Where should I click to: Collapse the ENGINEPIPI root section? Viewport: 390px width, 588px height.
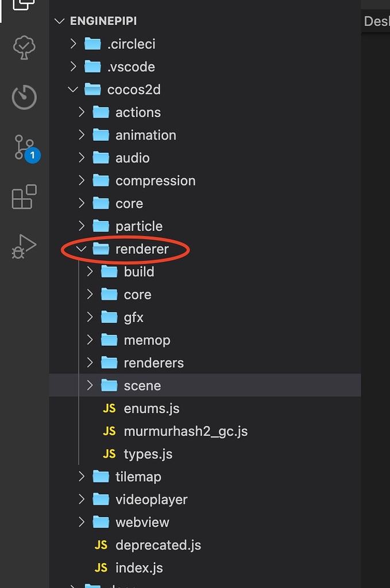[x=59, y=21]
